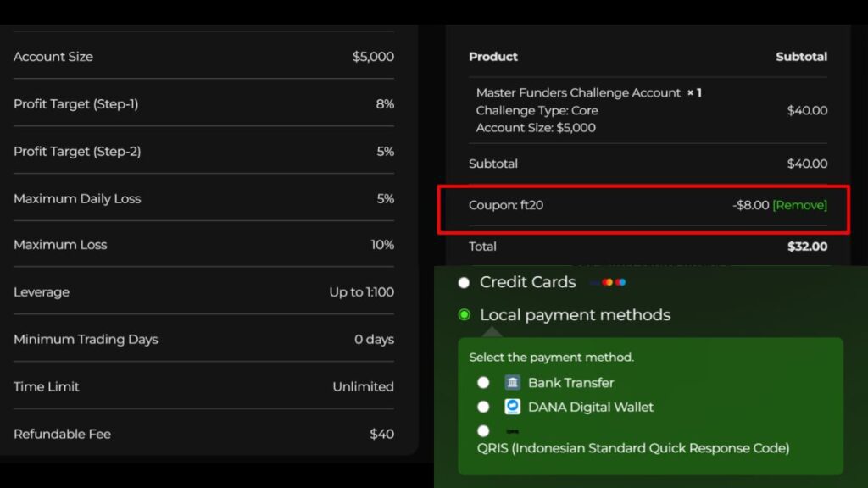The width and height of the screenshot is (868, 488).
Task: Click the 'Up to 1:100' leverage value
Action: pyautogui.click(x=361, y=292)
